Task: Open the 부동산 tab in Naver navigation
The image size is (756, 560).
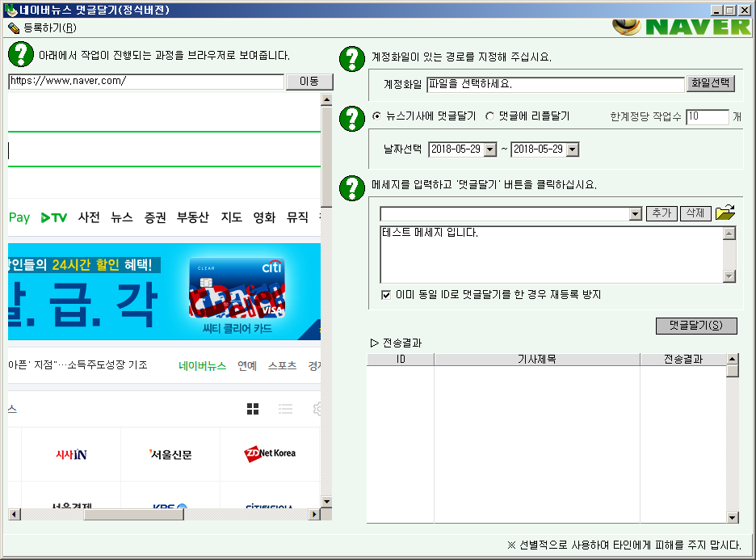Action: point(193,217)
